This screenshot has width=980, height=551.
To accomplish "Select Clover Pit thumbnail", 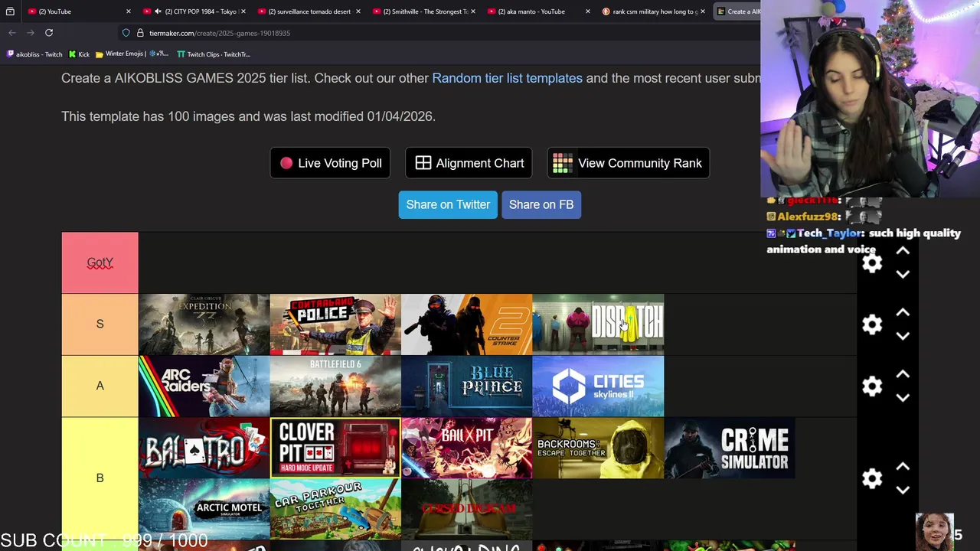I will [335, 448].
